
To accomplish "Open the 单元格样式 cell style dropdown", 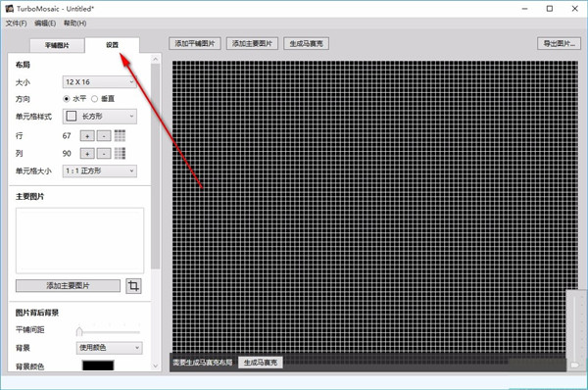I will point(99,117).
